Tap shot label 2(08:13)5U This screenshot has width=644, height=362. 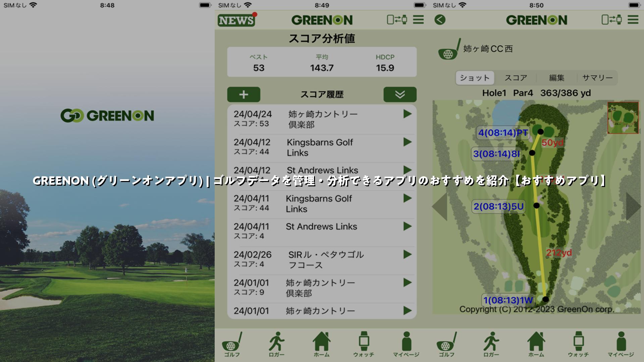coord(498,206)
